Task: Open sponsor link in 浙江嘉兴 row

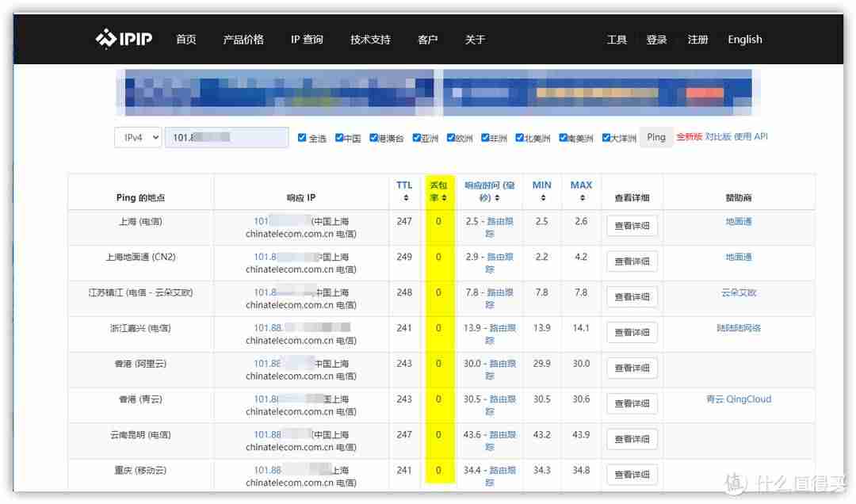Action: 739,328
